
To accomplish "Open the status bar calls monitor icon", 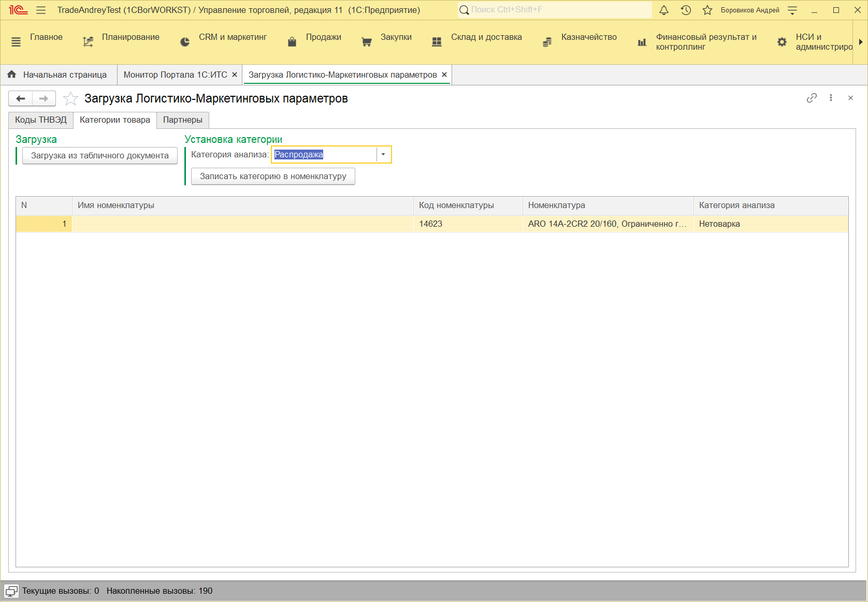I will click(11, 591).
